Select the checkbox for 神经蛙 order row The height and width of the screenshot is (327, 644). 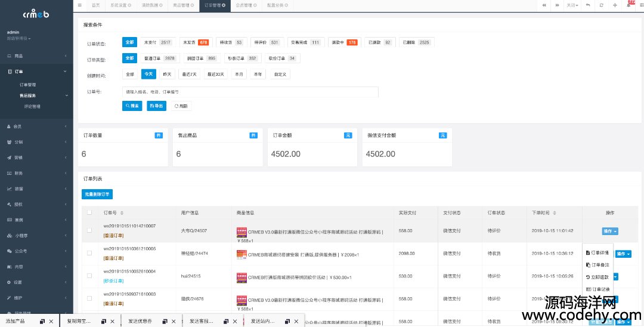(89, 253)
